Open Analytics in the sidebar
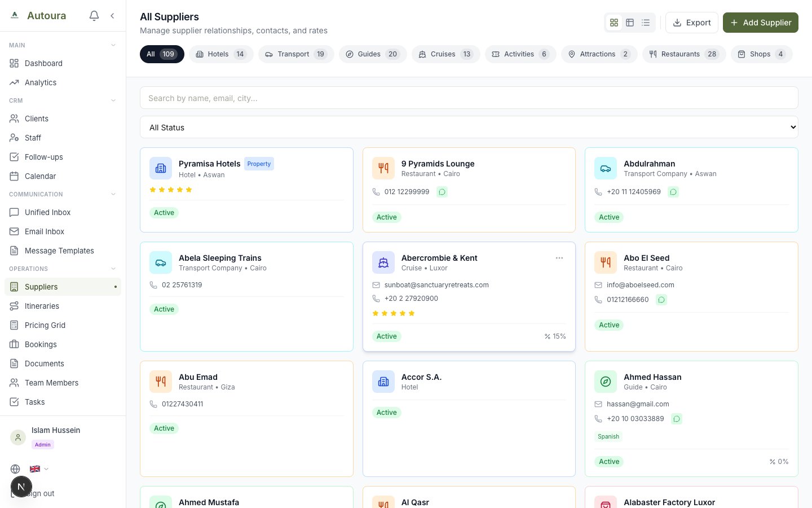812x508 pixels. pyautogui.click(x=63, y=82)
